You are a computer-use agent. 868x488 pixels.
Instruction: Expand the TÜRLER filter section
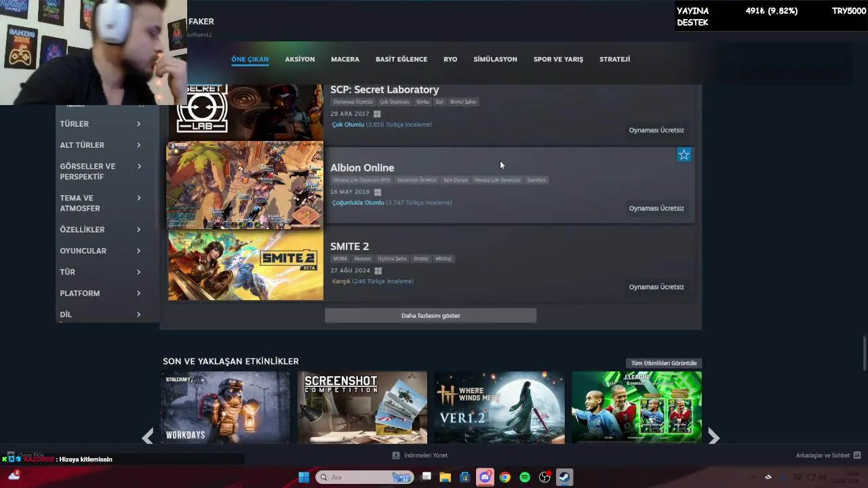point(100,124)
